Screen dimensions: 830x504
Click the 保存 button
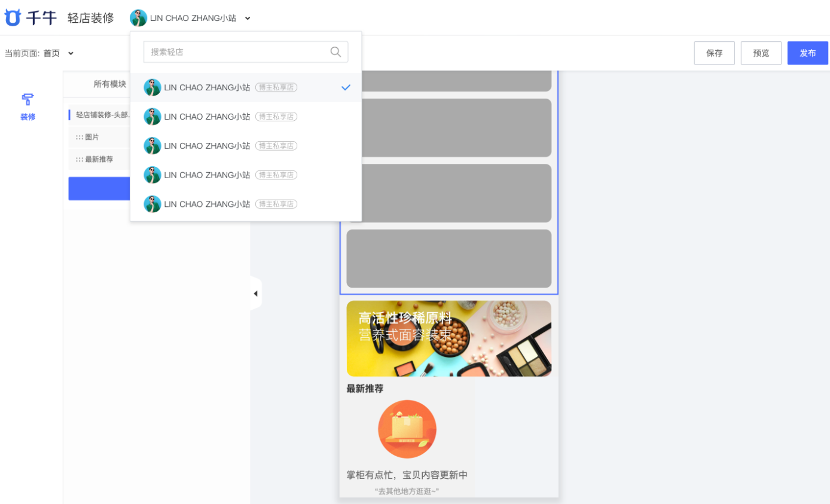(x=714, y=53)
